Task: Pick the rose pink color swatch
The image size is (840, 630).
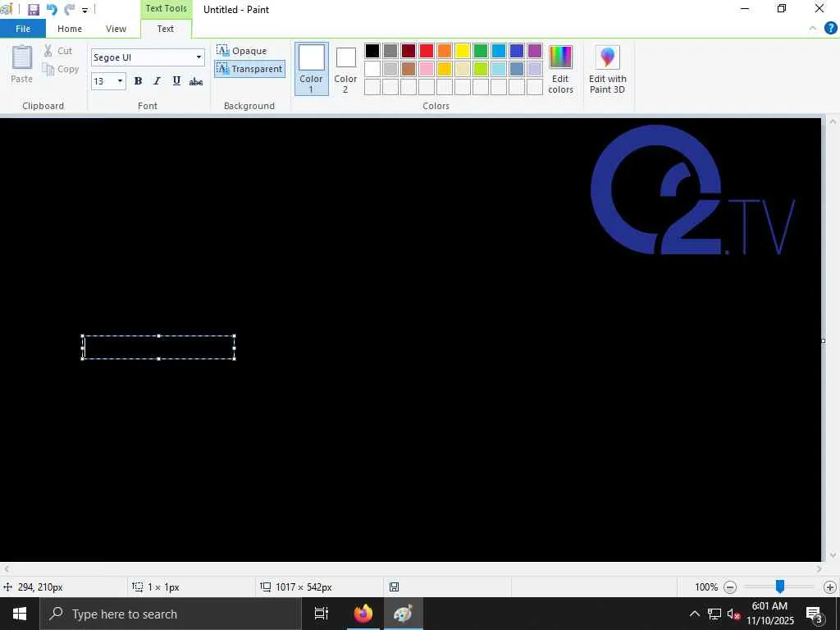Action: [427, 69]
